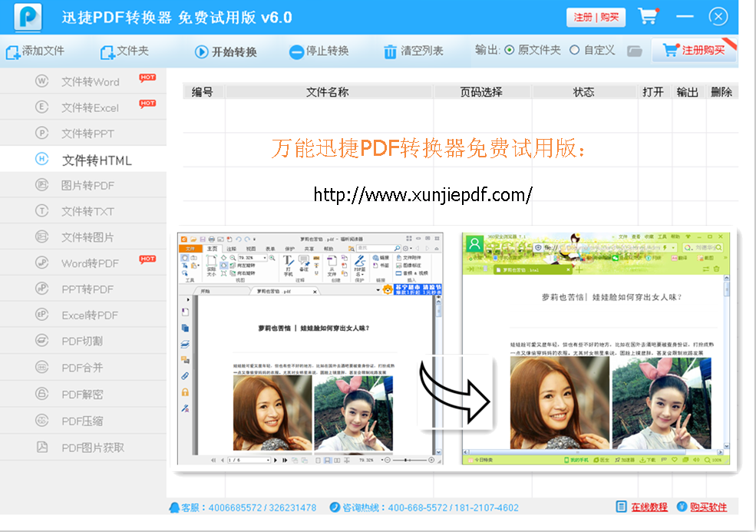
Task: Click the 图片转PDF sidebar icon
Action: 42,185
